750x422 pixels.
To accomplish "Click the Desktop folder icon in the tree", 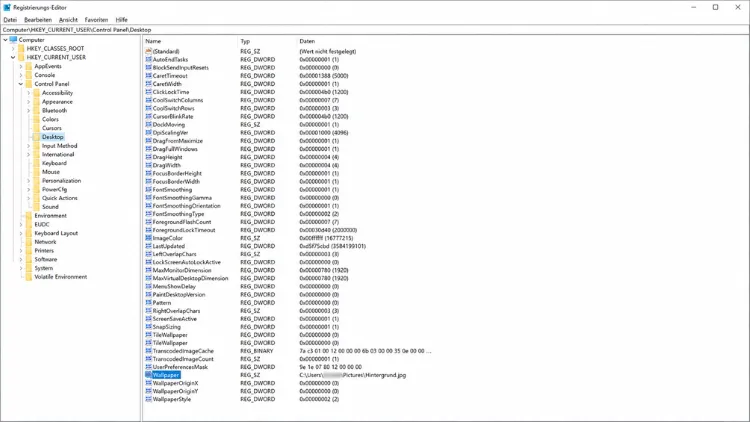I will pos(36,137).
